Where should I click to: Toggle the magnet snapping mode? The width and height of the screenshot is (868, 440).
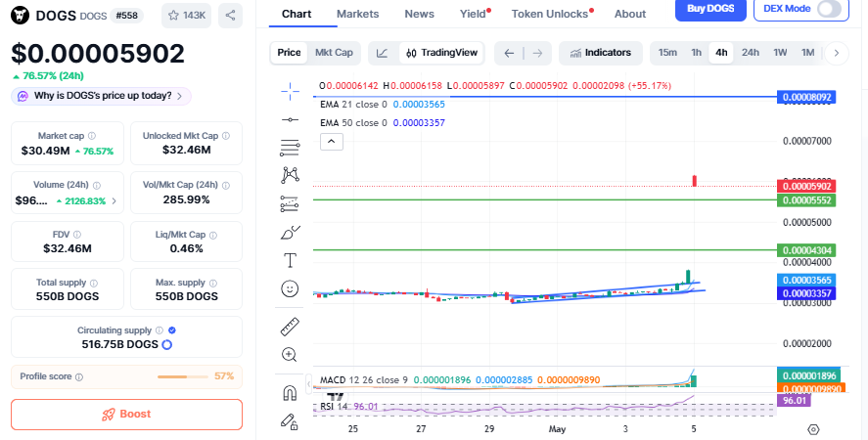pyautogui.click(x=290, y=393)
